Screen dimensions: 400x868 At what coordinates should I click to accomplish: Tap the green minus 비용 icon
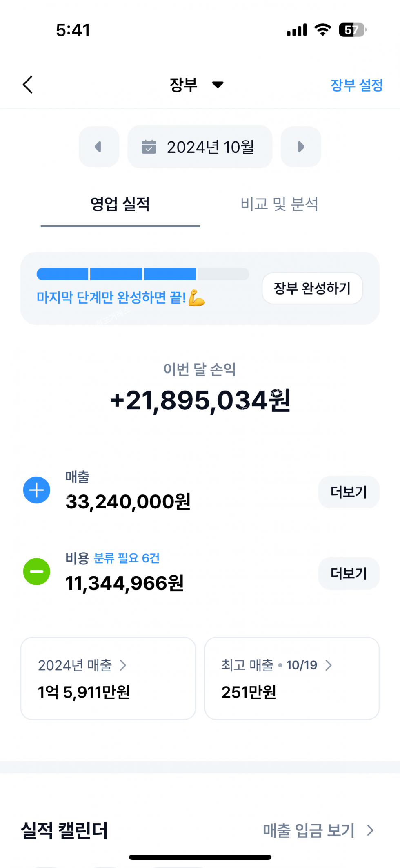[x=37, y=571]
